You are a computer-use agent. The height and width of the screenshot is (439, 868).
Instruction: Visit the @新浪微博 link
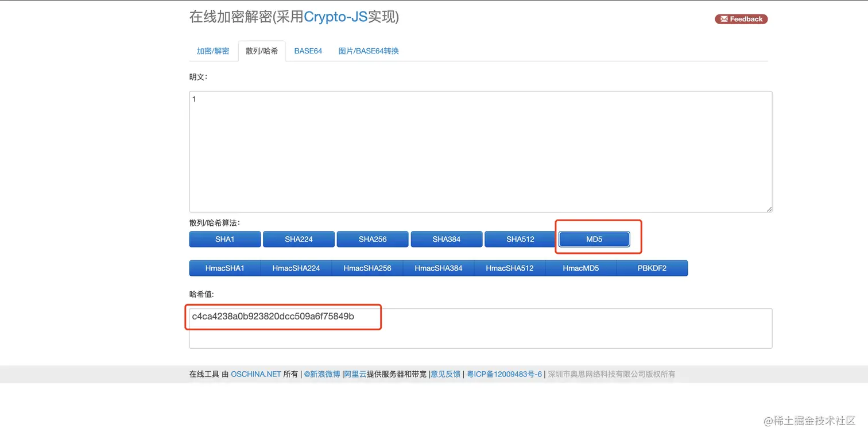(322, 374)
